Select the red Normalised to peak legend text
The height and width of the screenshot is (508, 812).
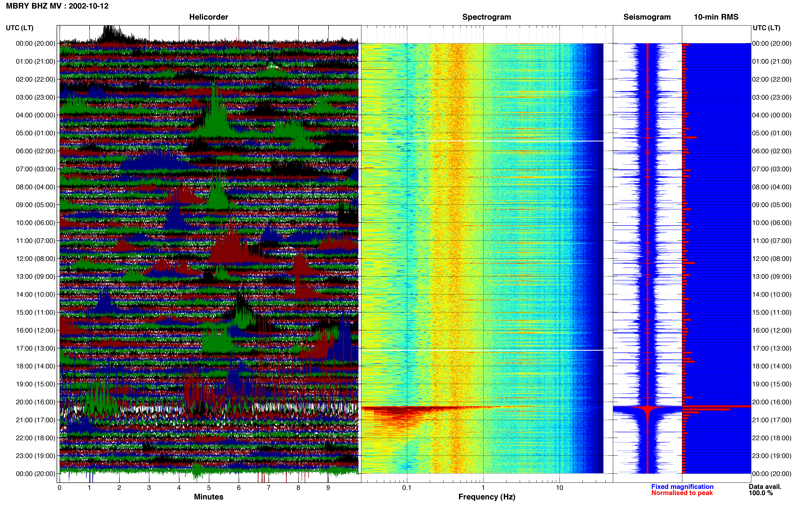682,493
